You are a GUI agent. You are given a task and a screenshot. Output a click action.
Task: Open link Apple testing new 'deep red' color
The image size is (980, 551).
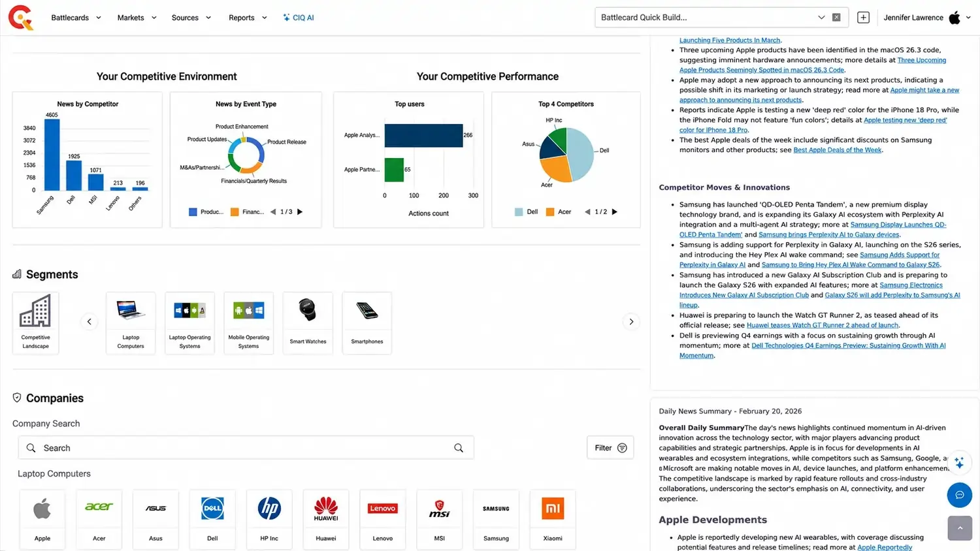coord(813,125)
